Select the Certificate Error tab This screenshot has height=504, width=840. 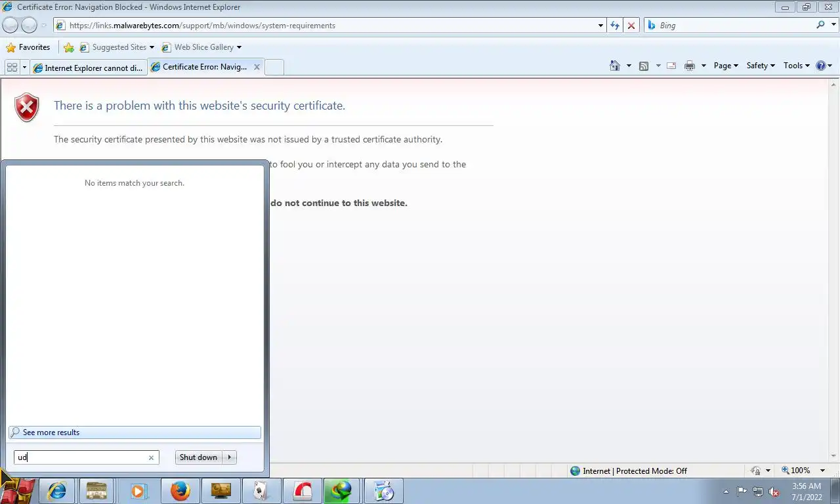tap(200, 67)
